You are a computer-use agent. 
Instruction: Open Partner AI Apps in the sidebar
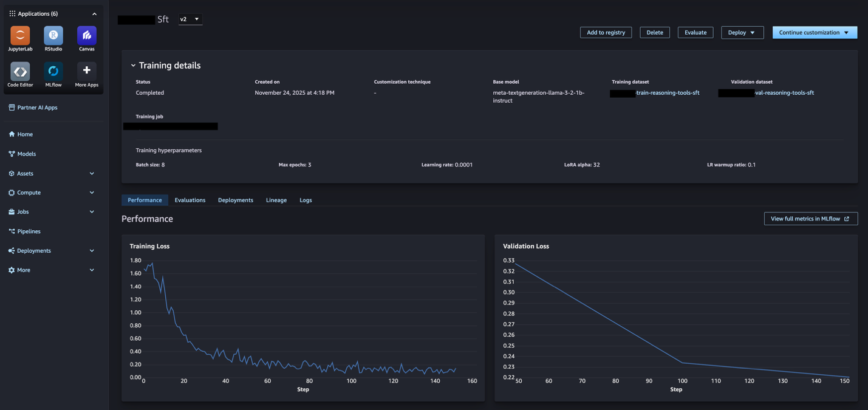[37, 108]
